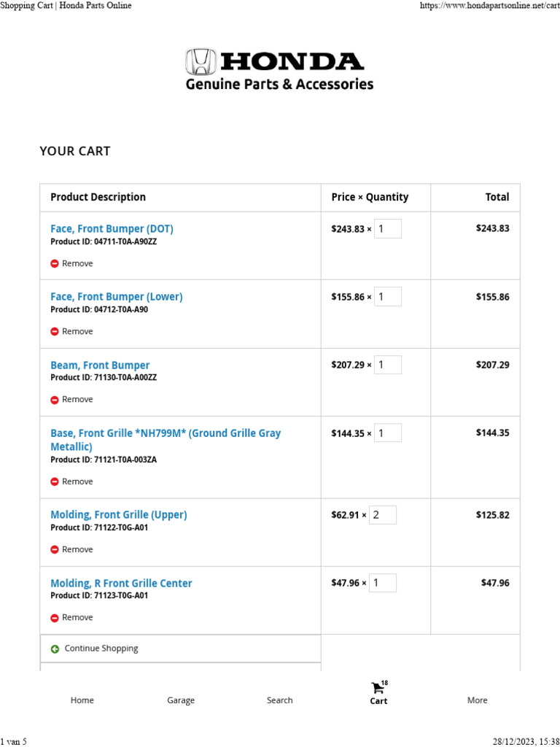The height and width of the screenshot is (747, 560).
Task: Click red remove icon for Front Bumper (Lower)
Action: coord(55,331)
